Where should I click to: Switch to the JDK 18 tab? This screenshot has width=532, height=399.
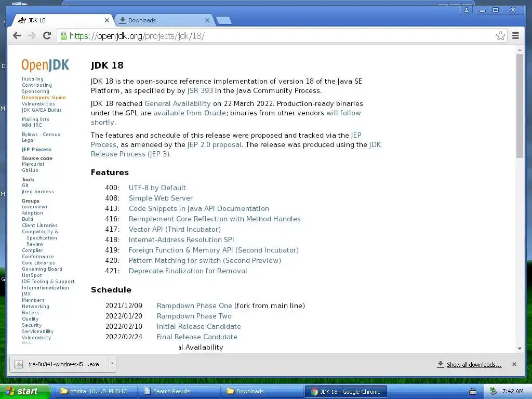[x=63, y=20]
